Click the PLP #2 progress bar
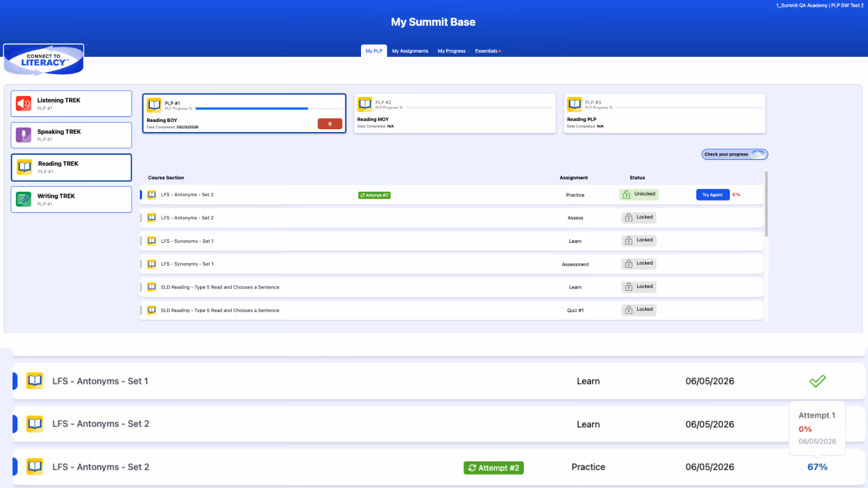 (480, 108)
